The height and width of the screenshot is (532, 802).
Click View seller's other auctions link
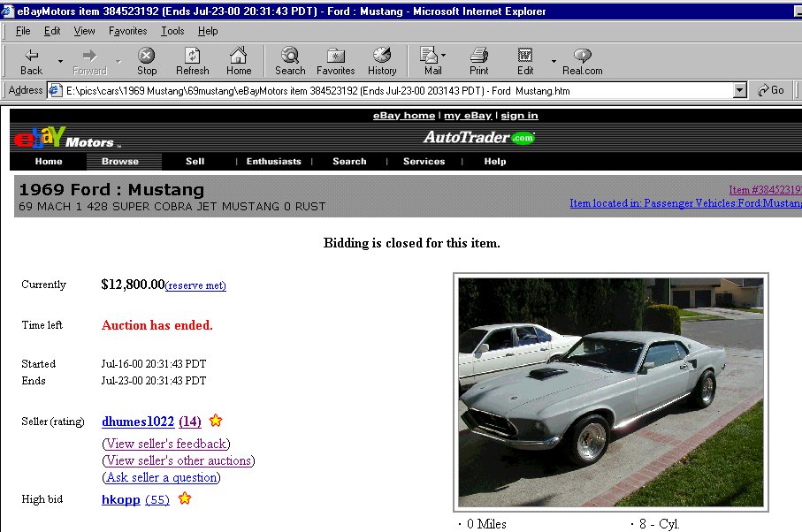[x=179, y=460]
